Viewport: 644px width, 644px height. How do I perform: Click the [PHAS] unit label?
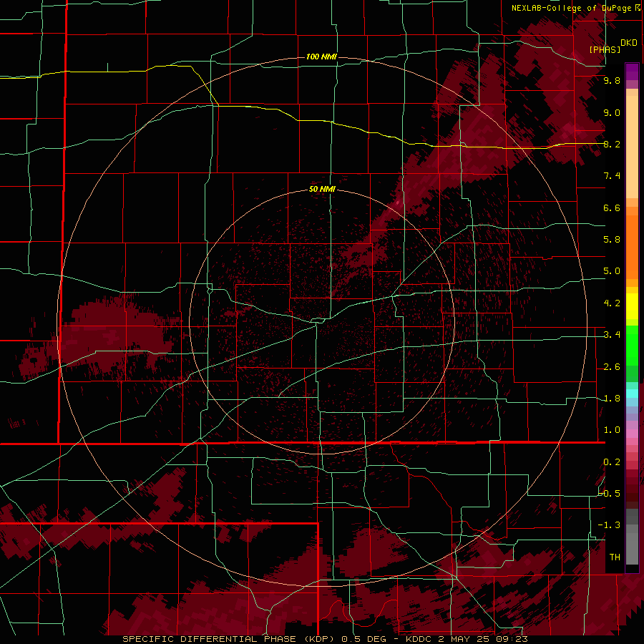pyautogui.click(x=605, y=49)
